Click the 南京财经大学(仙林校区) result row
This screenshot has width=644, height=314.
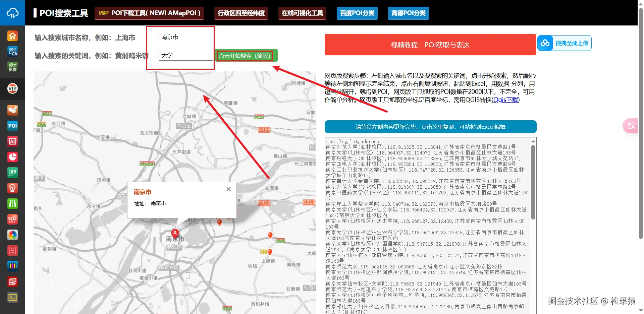(423, 158)
